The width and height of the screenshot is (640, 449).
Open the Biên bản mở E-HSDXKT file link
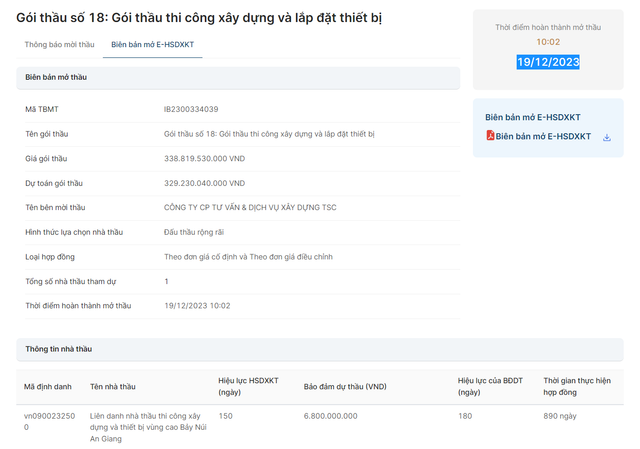point(543,136)
